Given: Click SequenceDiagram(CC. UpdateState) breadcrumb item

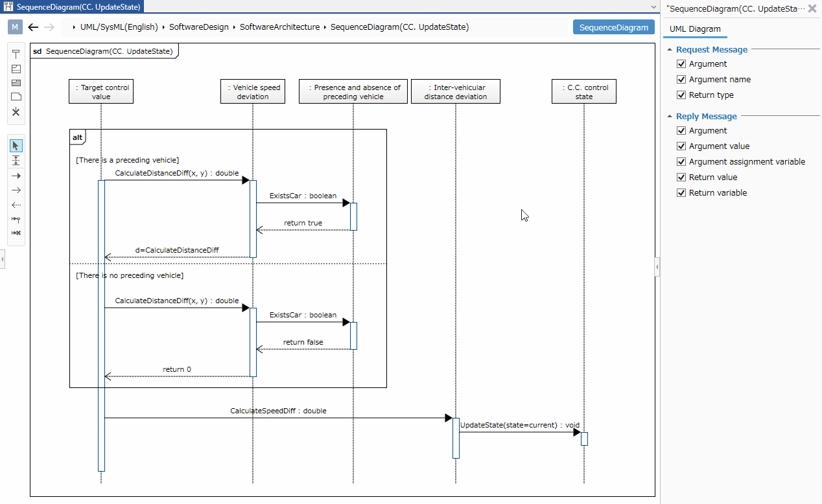Looking at the screenshot, I should tap(400, 27).
